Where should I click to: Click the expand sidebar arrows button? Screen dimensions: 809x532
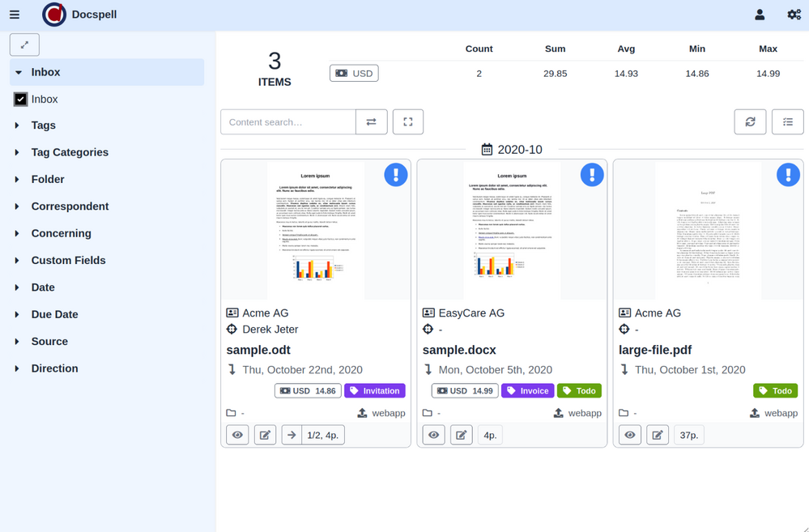24,45
